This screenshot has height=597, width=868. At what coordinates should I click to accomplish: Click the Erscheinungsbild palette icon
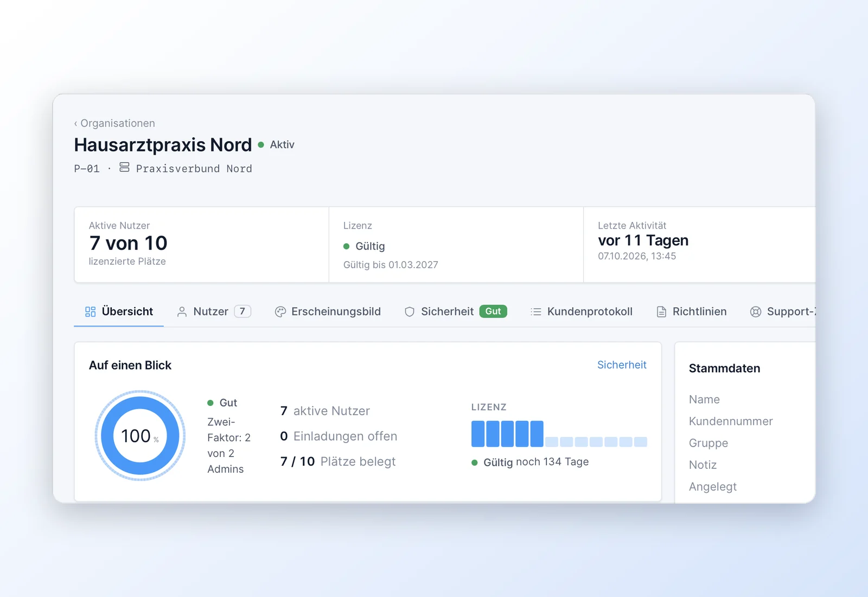[280, 312]
